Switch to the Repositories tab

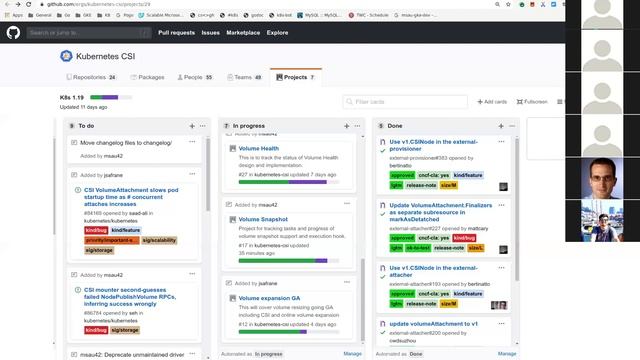(x=91, y=77)
